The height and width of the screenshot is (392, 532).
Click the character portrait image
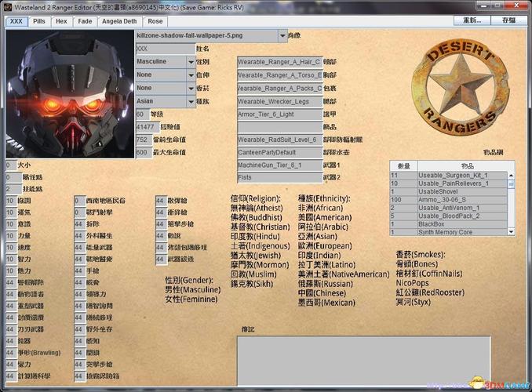click(x=71, y=94)
